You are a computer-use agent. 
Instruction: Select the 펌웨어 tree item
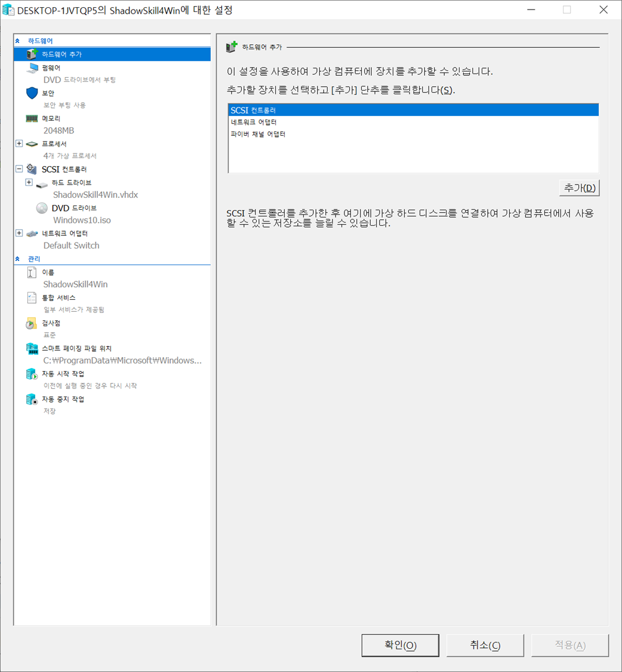(51, 67)
